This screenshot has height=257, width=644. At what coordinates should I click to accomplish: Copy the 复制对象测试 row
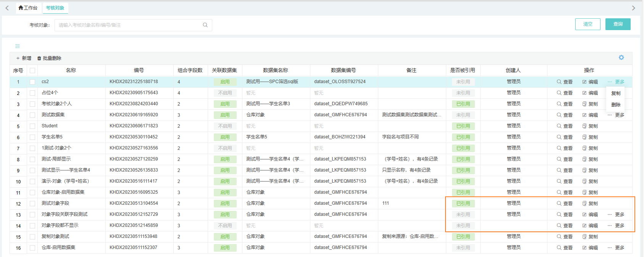tap(590, 237)
